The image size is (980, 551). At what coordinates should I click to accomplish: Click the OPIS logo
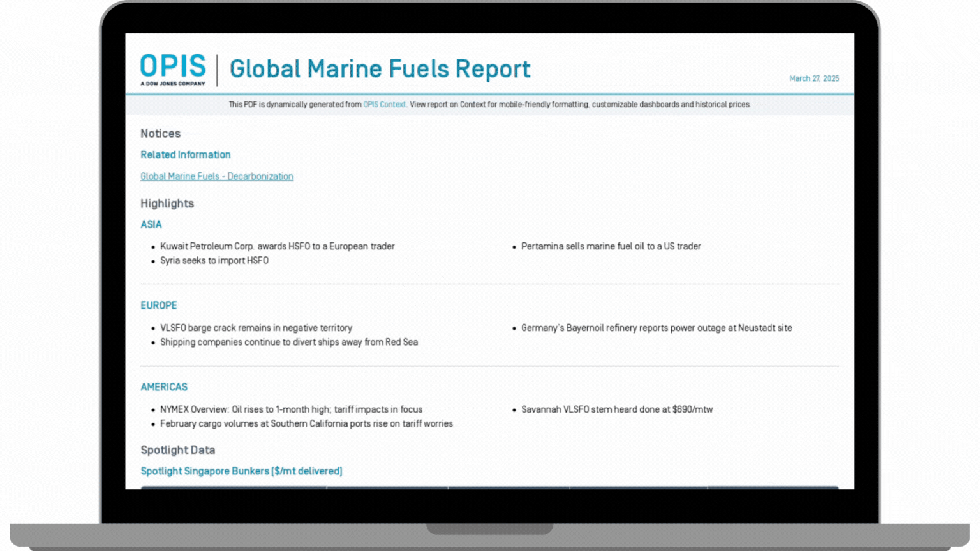pos(173,70)
